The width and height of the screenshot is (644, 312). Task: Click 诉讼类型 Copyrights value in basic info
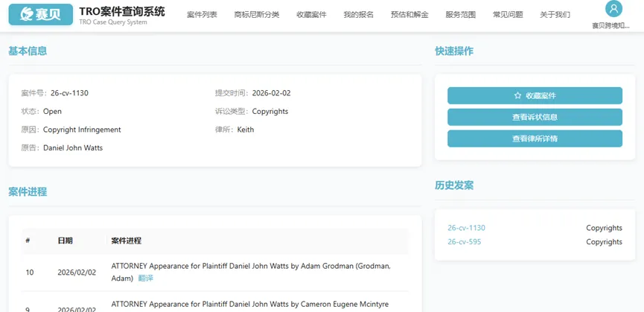(x=270, y=111)
